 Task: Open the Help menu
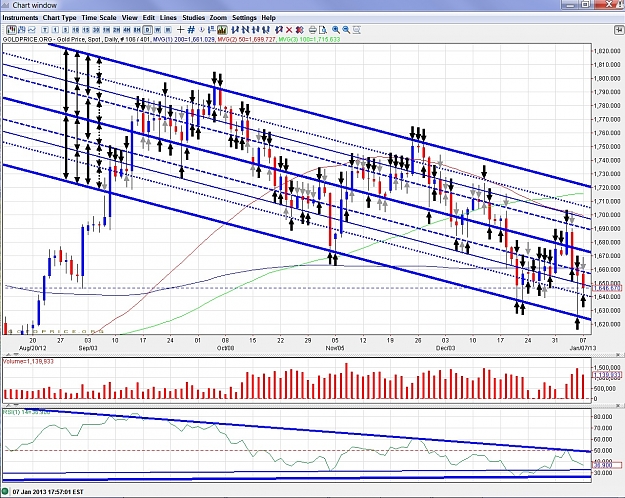[269, 18]
